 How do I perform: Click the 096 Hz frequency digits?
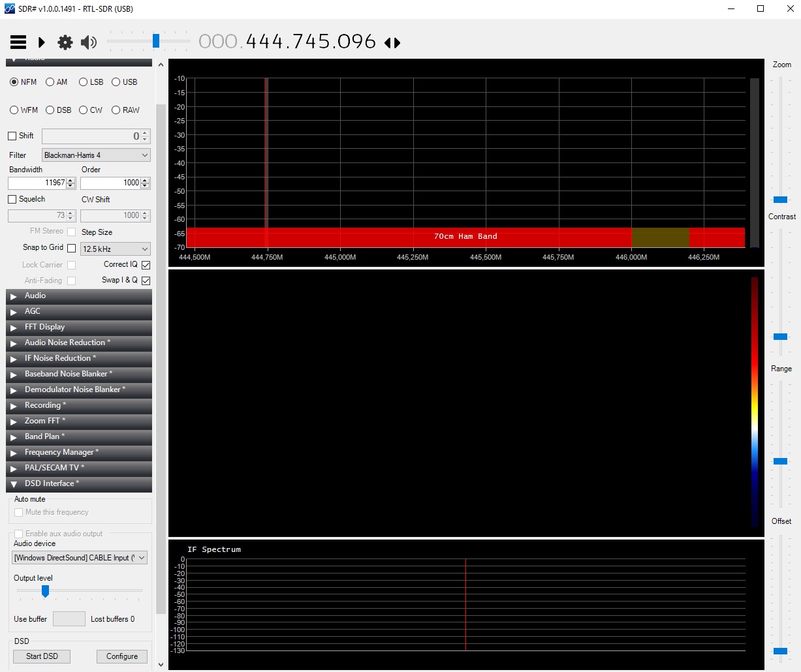pyautogui.click(x=357, y=42)
